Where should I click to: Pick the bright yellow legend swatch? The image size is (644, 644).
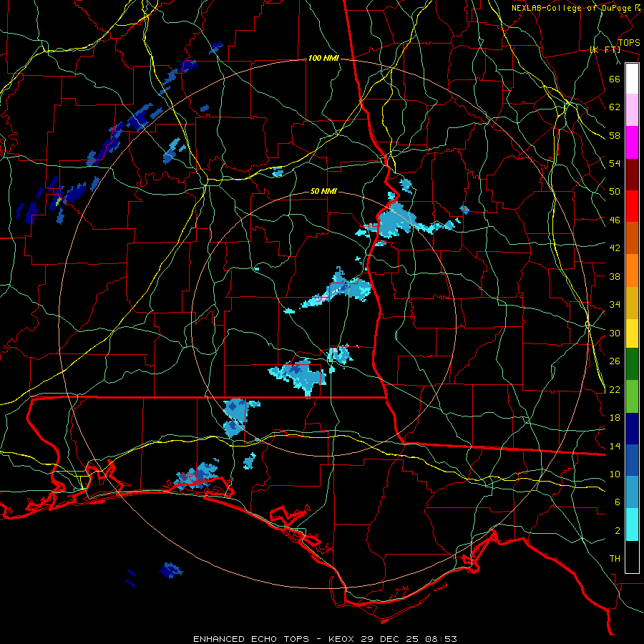click(x=632, y=333)
